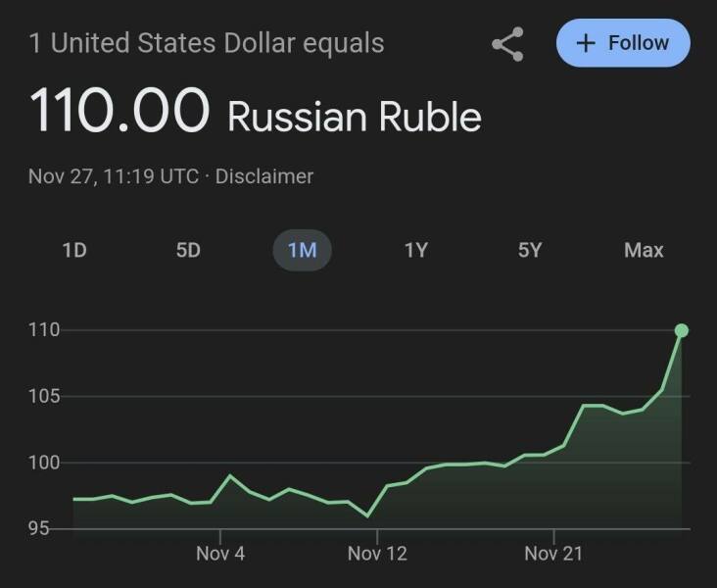Click the "1 United States Dollar equals" heading

(207, 44)
